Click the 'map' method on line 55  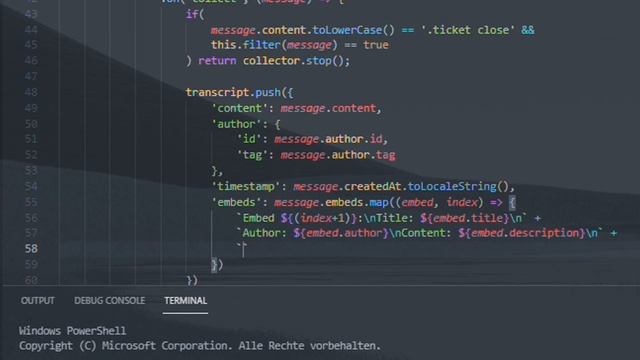tap(379, 202)
